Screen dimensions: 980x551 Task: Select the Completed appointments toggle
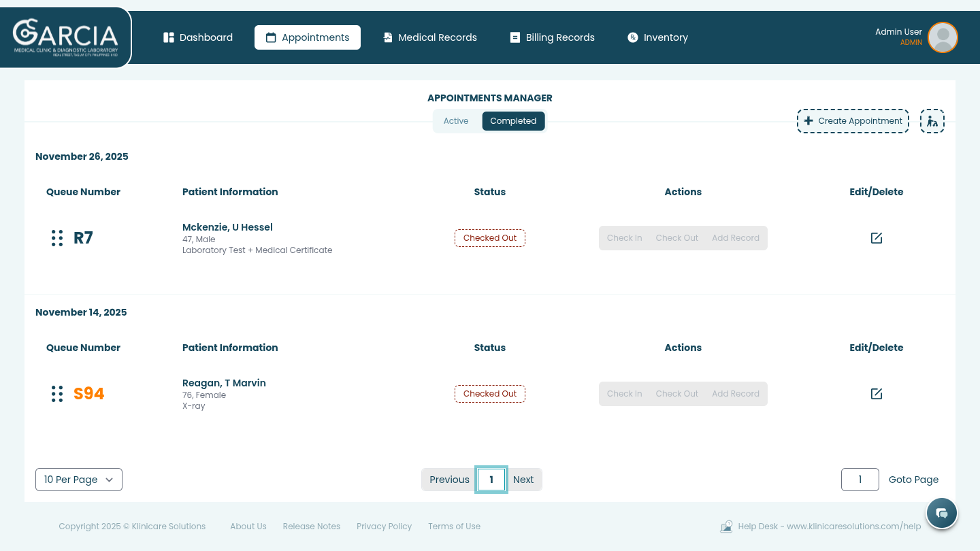click(513, 121)
